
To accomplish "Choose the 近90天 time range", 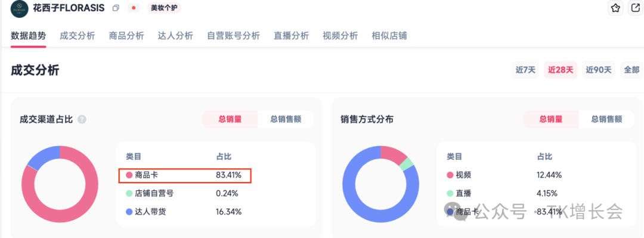I will pyautogui.click(x=599, y=70).
